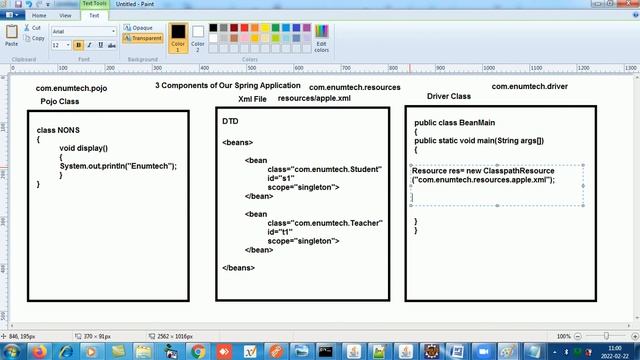Click the Undo arrow in the title bar

coord(29,4)
